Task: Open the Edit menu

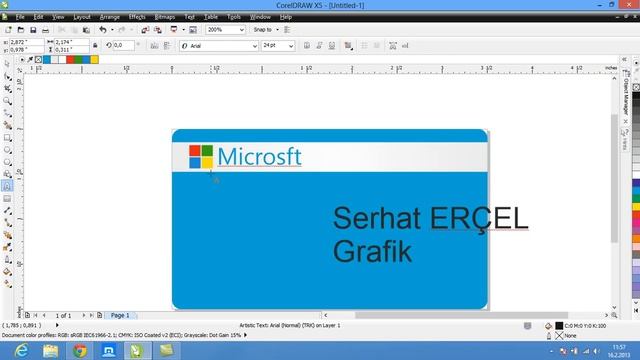Action: click(38, 17)
